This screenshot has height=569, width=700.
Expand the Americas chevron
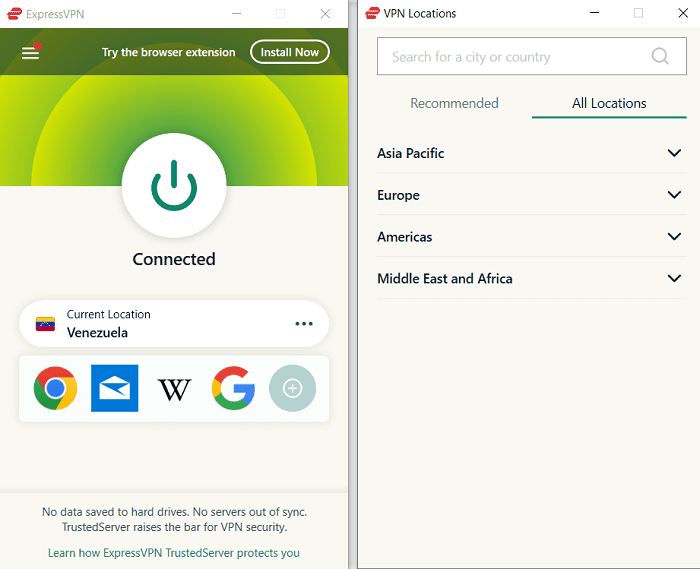674,236
